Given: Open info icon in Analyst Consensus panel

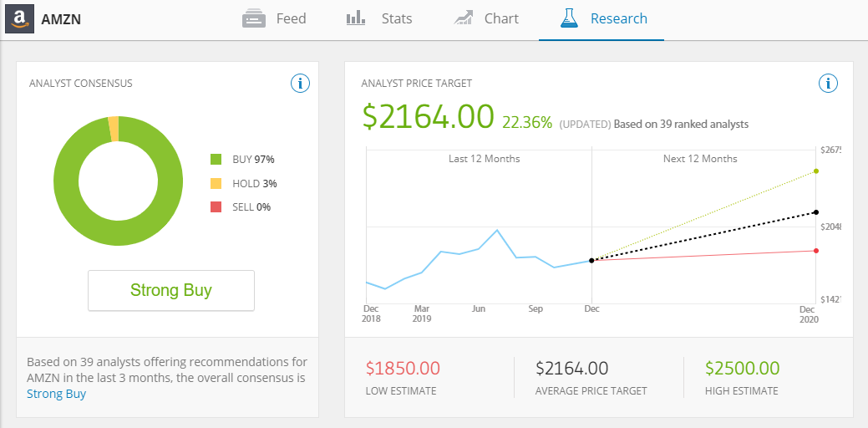Looking at the screenshot, I should (300, 84).
